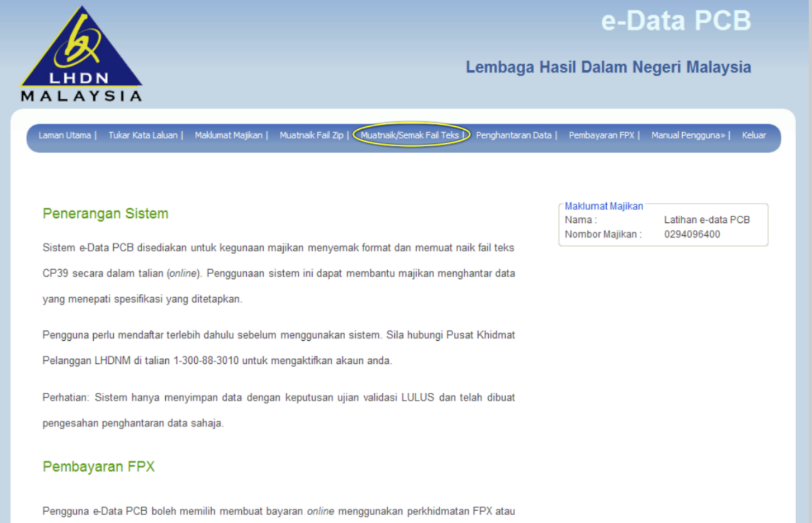Click the Perhatian notice paragraph
The image size is (812, 523).
279,410
